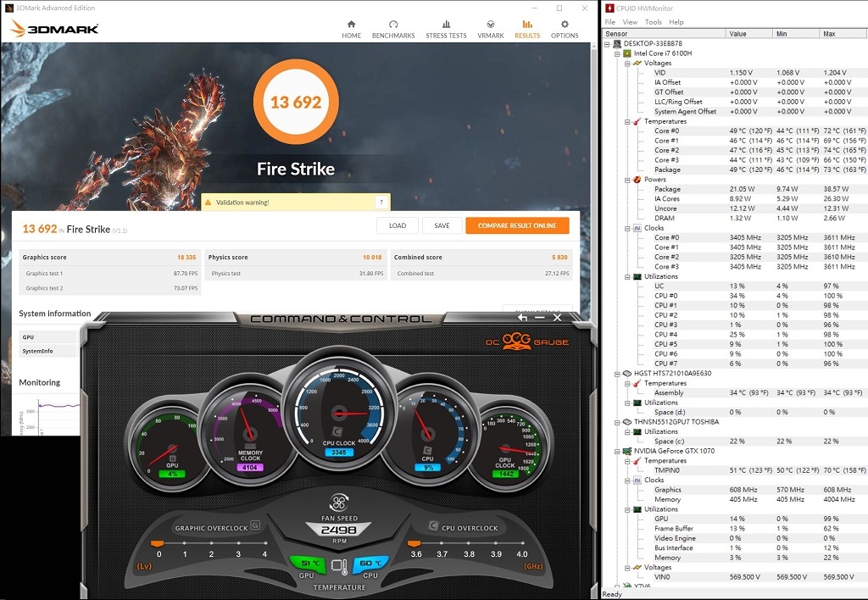Set CPU overclock slider to 3.8 GHz
Screen dimensions: 868x600
[x=469, y=544]
